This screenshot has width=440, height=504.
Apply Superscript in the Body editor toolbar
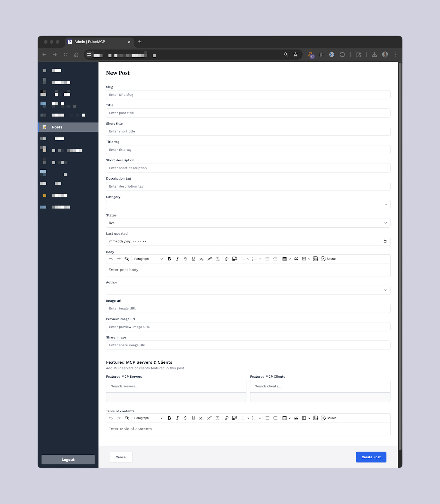[210, 259]
